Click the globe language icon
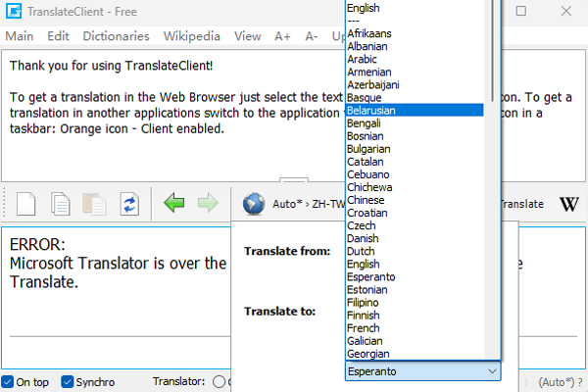 click(x=254, y=204)
